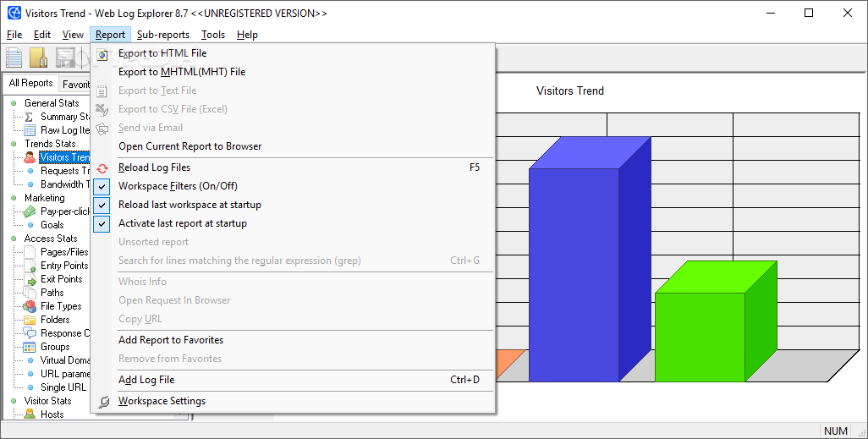The image size is (868, 439).
Task: Click the Reload Log Files refresh icon
Action: coord(102,167)
